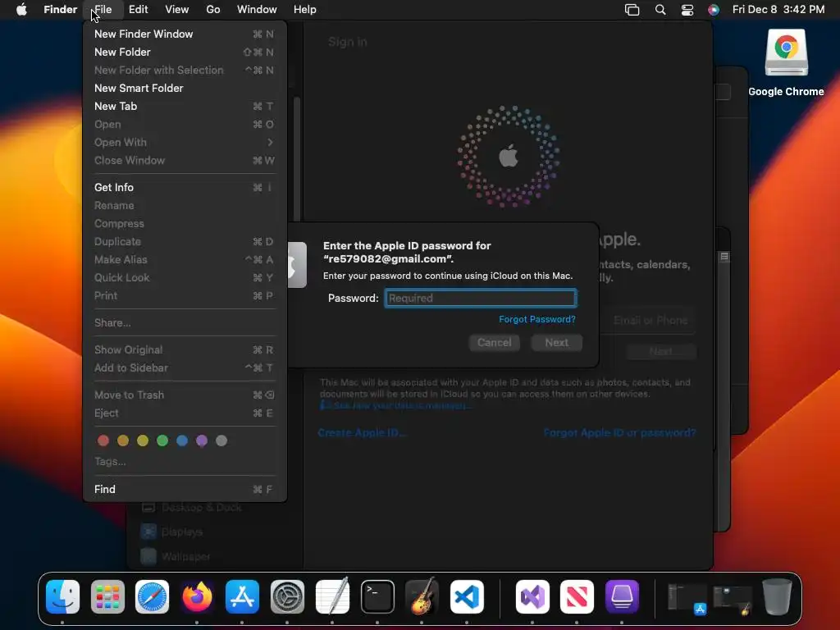Open the Go menu in menu bar

(213, 10)
